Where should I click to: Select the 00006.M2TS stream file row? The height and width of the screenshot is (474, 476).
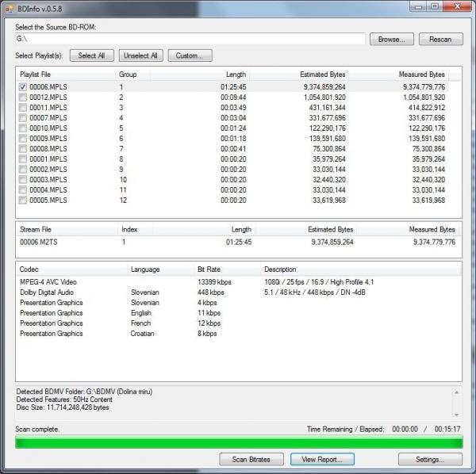coord(36,242)
